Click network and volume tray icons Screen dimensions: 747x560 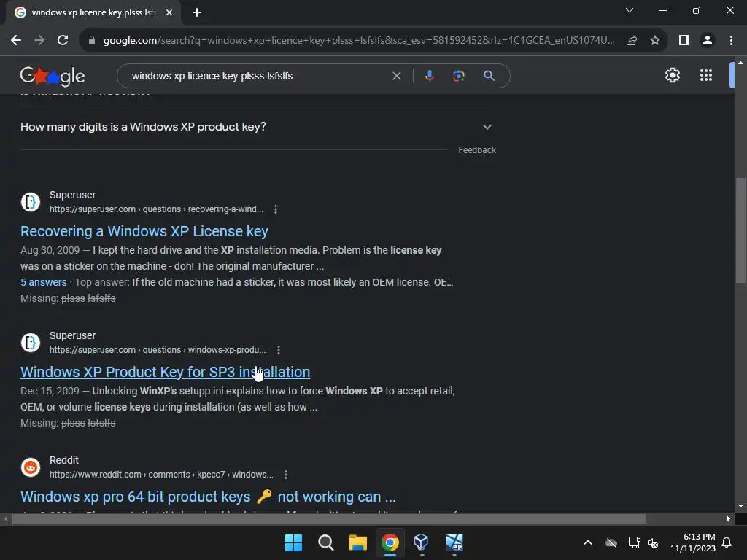(643, 542)
